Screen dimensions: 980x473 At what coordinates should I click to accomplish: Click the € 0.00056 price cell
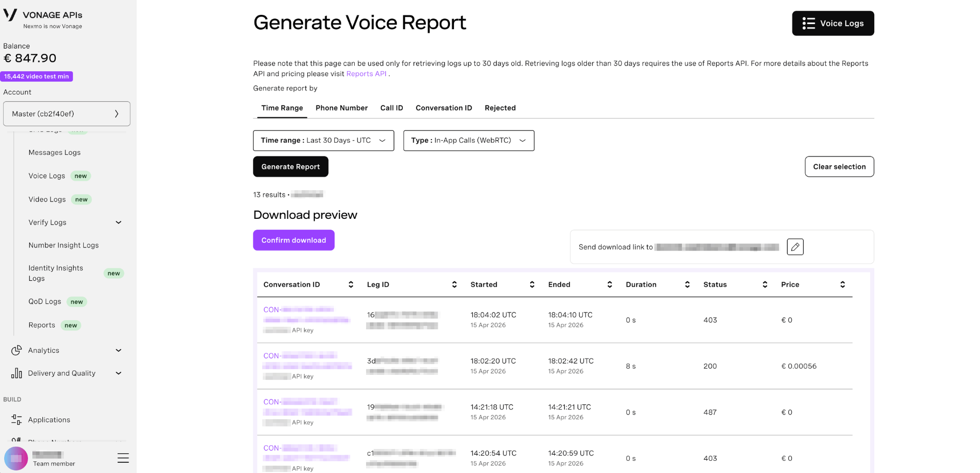tap(799, 366)
